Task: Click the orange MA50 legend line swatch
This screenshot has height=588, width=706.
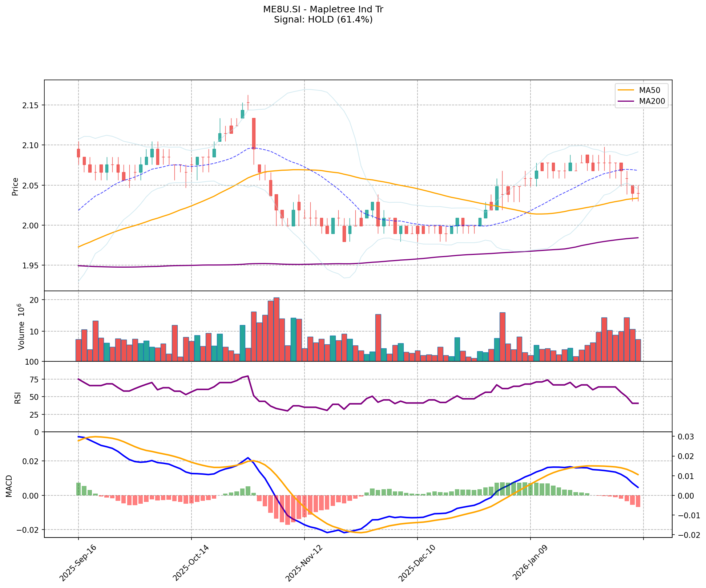Action: pyautogui.click(x=625, y=90)
